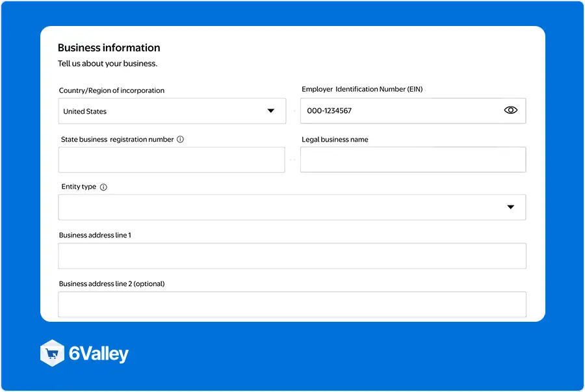Click the Employer Identification Number (EIN) label
This screenshot has width=585, height=392.
(x=362, y=89)
